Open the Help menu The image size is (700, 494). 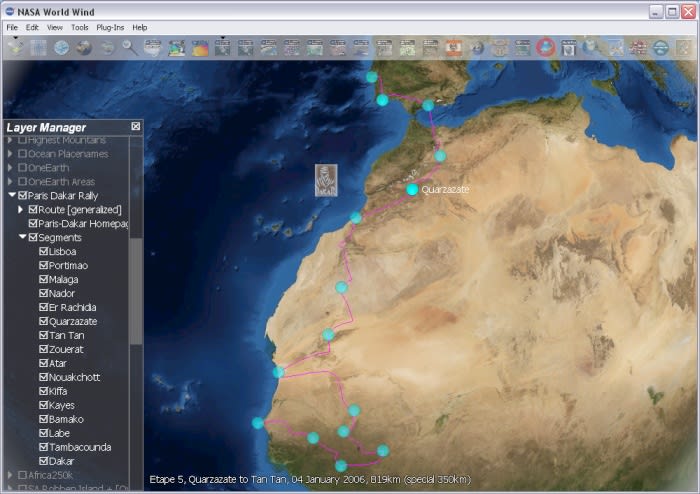140,27
